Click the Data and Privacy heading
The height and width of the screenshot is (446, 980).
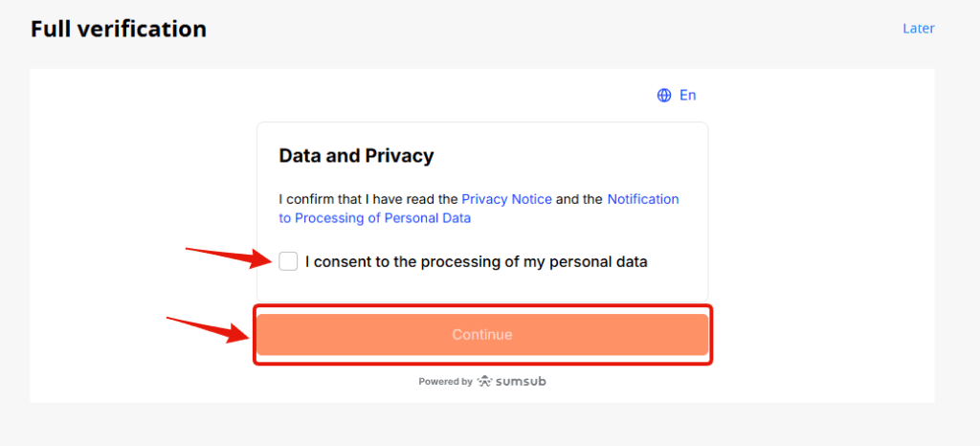click(356, 155)
